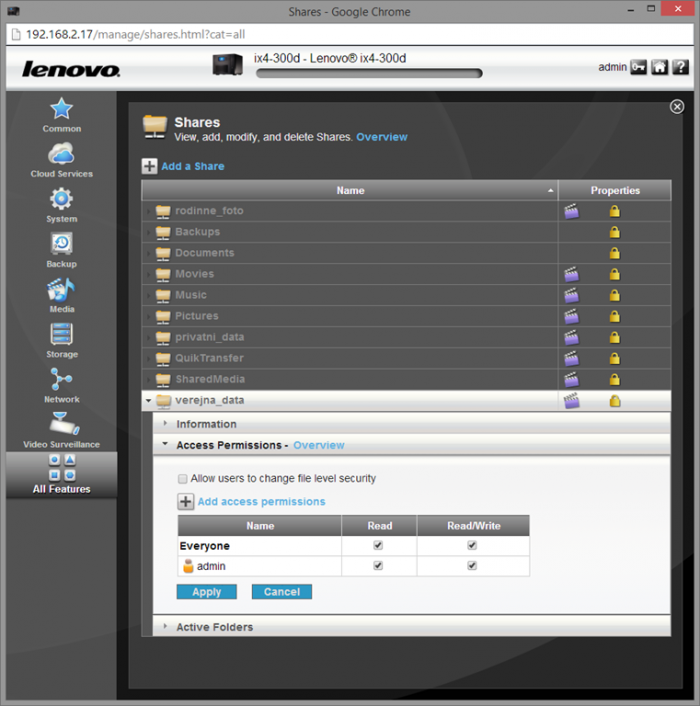The width and height of the screenshot is (700, 706).
Task: Click the home icon in top header
Action: click(660, 67)
